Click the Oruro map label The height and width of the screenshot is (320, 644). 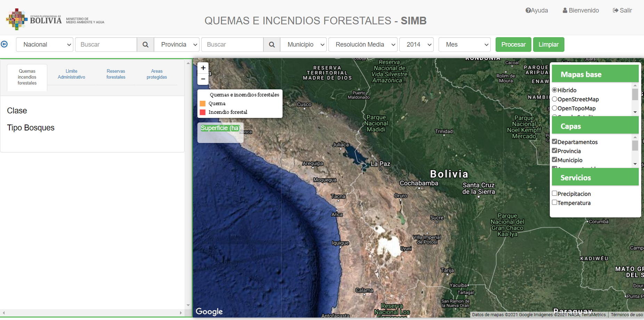click(401, 196)
